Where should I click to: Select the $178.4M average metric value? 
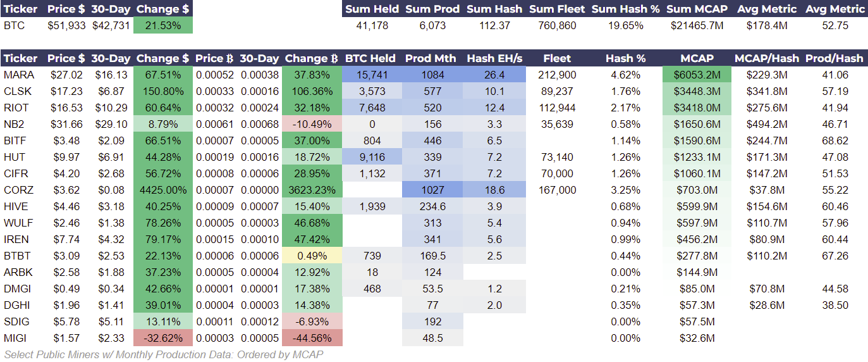[x=767, y=25]
